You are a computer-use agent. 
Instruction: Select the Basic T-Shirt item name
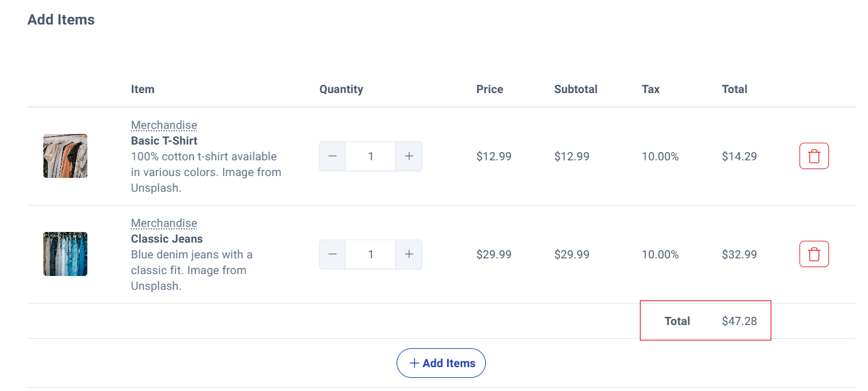(164, 141)
